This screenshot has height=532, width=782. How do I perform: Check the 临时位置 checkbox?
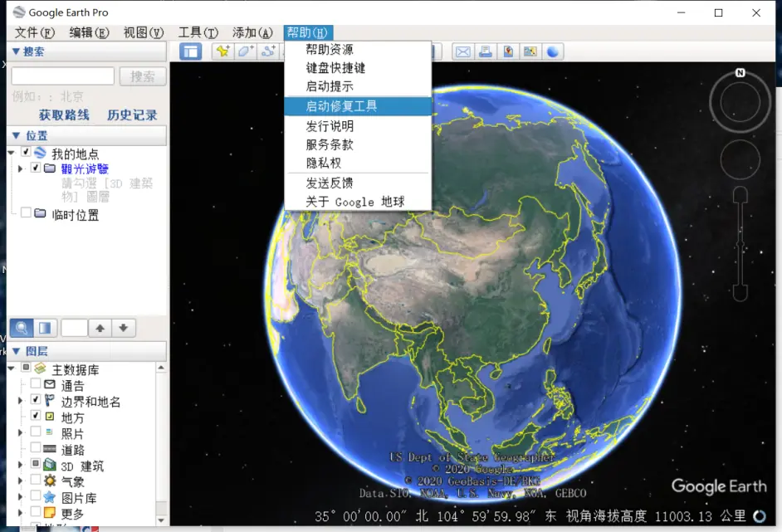click(x=26, y=212)
